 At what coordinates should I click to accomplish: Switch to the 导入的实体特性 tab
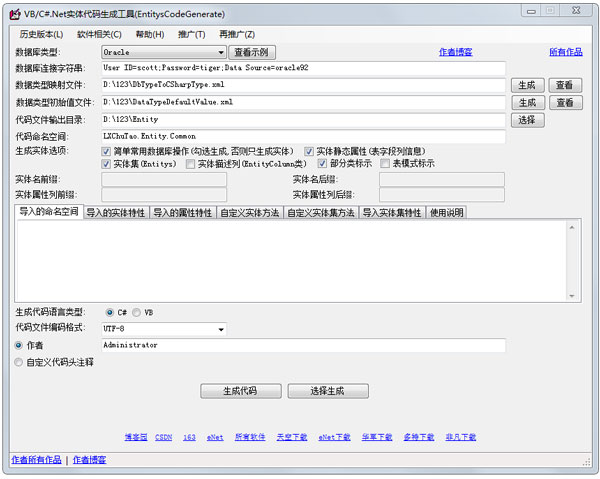click(115, 212)
